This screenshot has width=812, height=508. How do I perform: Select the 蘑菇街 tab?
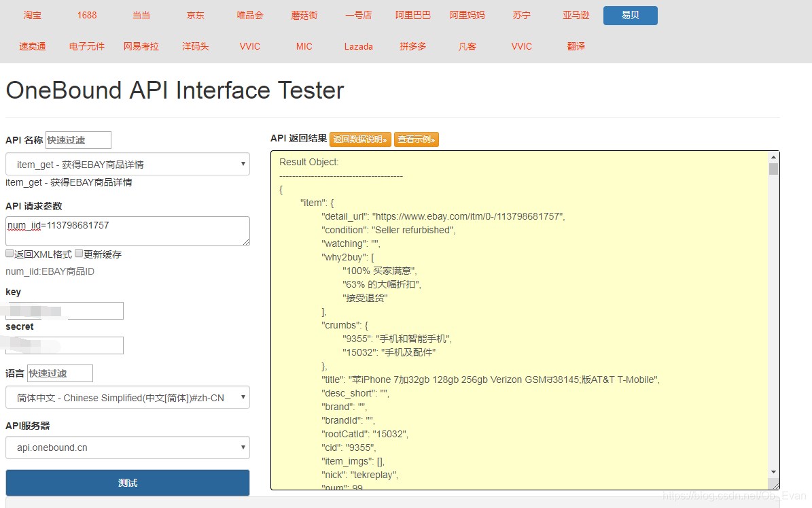click(x=304, y=16)
